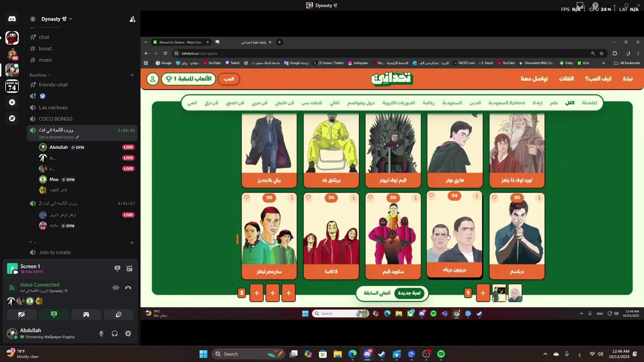
Task: Select the Harry Potter category card
Action: pos(455,150)
